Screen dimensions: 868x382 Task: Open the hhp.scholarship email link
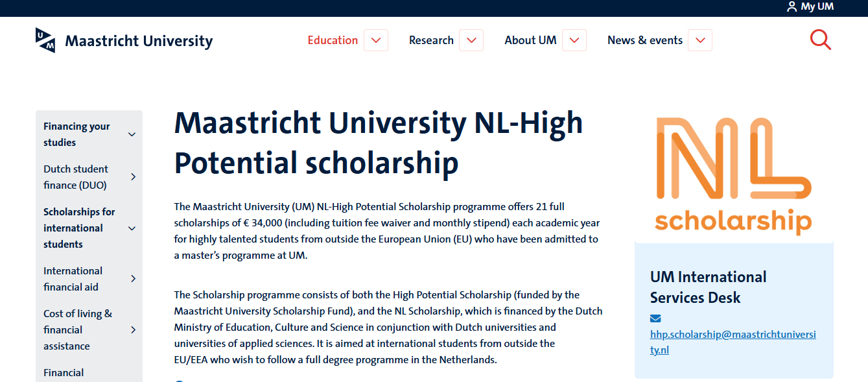pos(733,341)
